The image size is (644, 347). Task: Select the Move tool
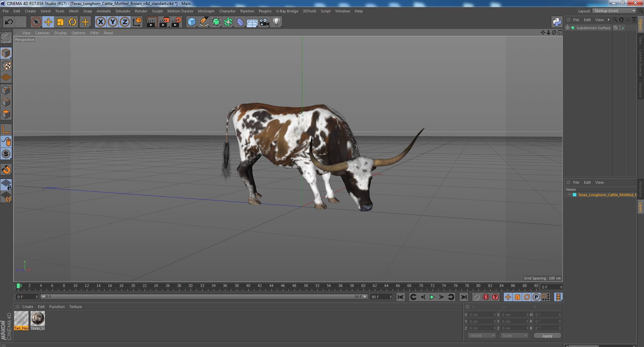[48, 22]
